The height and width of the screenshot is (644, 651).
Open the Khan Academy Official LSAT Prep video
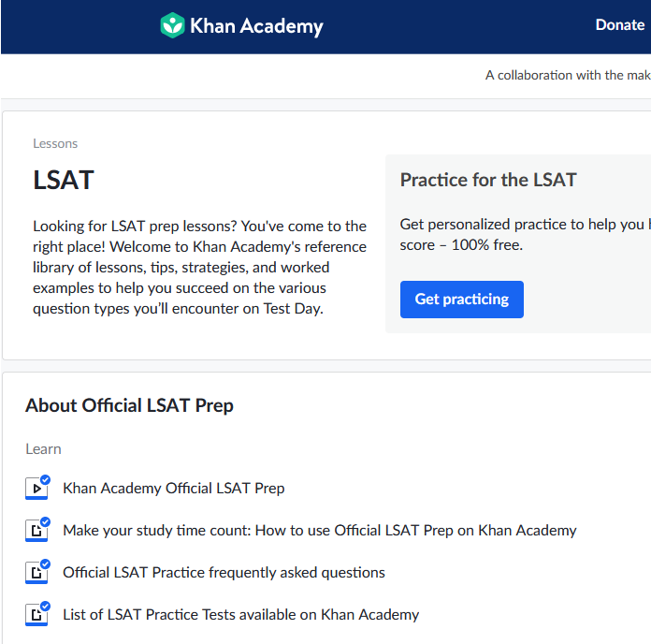174,489
